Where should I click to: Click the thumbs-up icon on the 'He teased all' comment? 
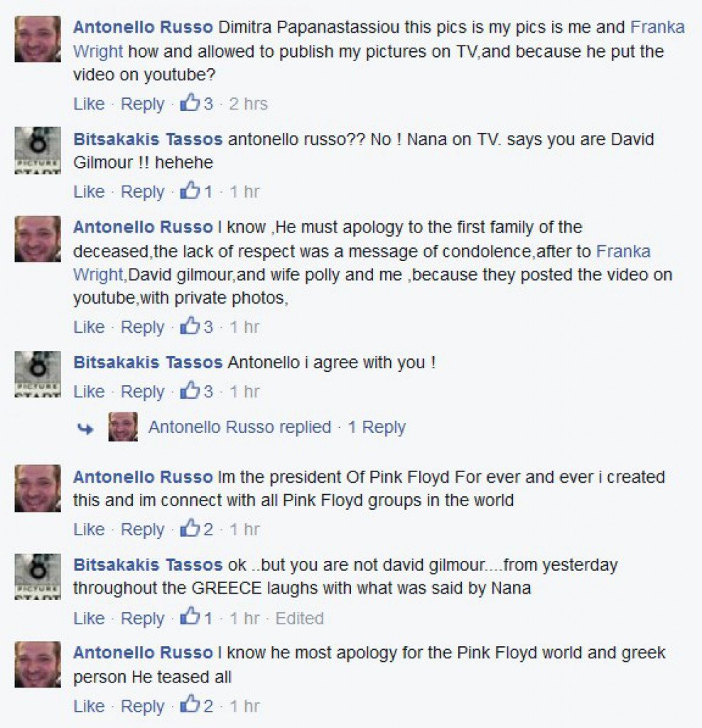pyautogui.click(x=190, y=705)
